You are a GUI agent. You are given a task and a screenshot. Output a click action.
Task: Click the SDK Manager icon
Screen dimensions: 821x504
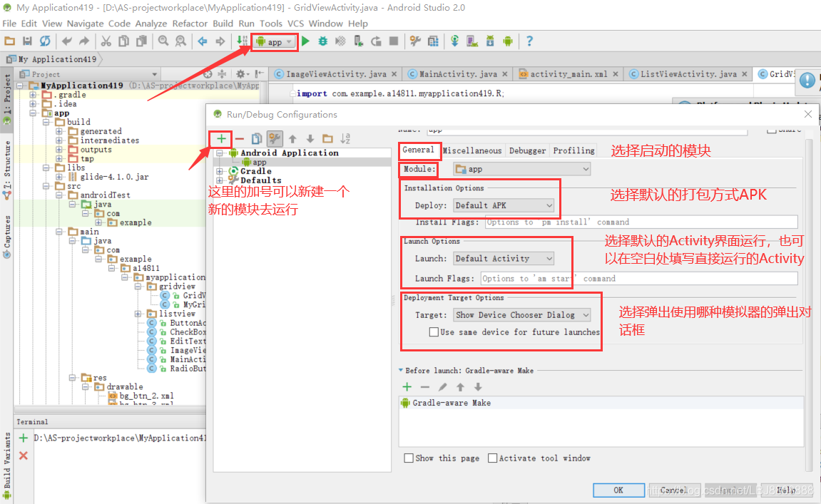(x=490, y=41)
